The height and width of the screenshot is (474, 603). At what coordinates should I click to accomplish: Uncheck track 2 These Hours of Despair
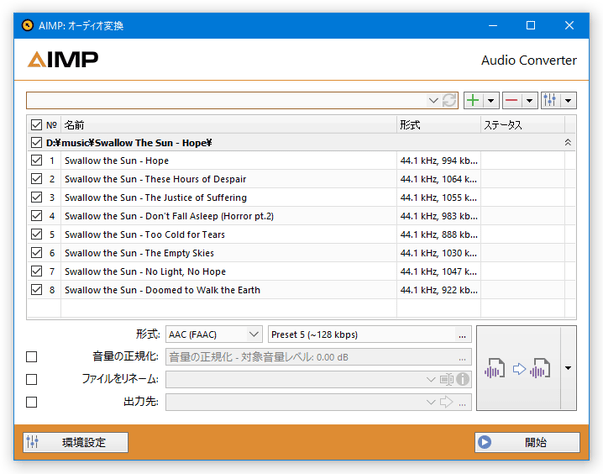[36, 179]
